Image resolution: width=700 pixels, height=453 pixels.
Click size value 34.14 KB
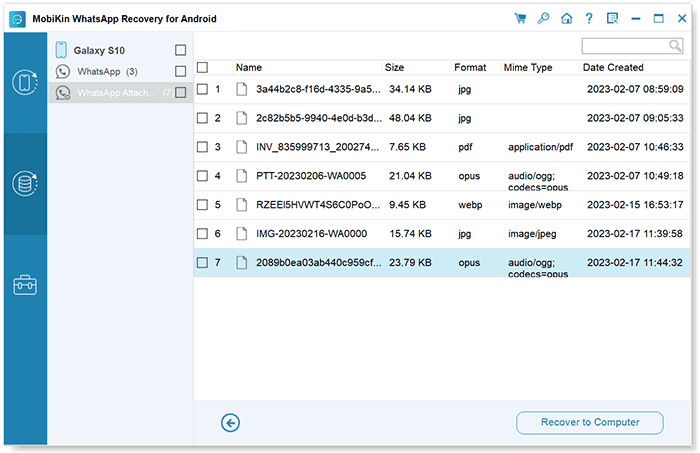click(x=410, y=89)
